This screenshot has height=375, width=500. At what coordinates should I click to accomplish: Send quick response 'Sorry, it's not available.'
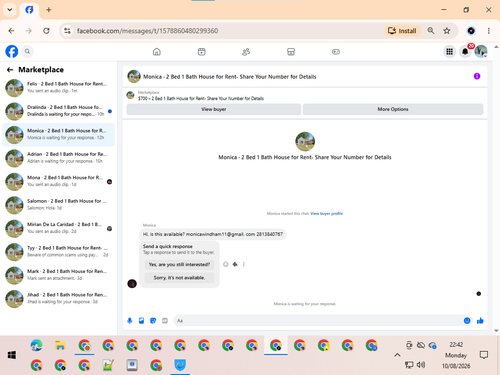(179, 278)
